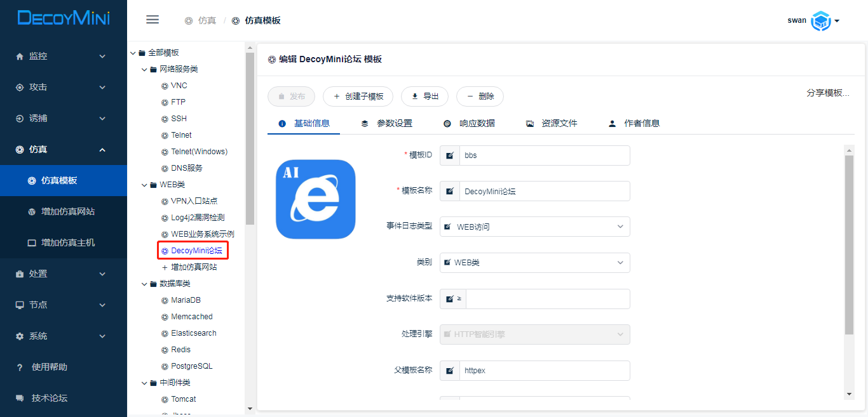Open 使用帮助 in the sidebar
This screenshot has height=417, width=868.
pyautogui.click(x=49, y=367)
